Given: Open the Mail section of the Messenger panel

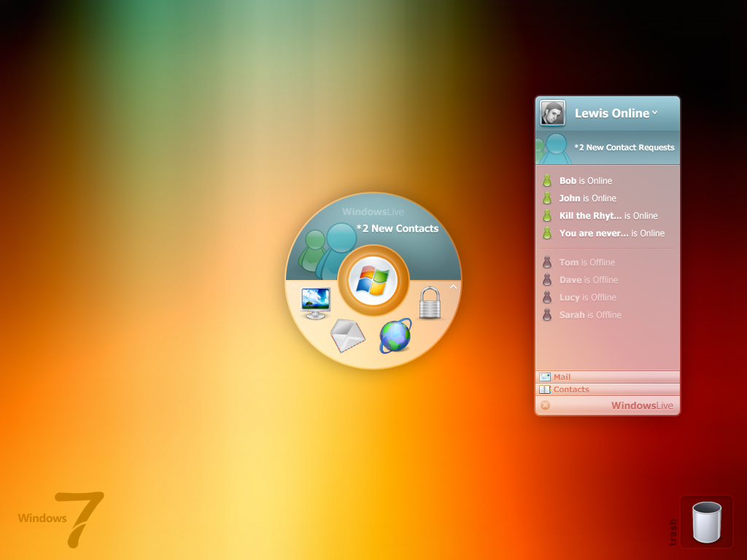Looking at the screenshot, I should (562, 377).
